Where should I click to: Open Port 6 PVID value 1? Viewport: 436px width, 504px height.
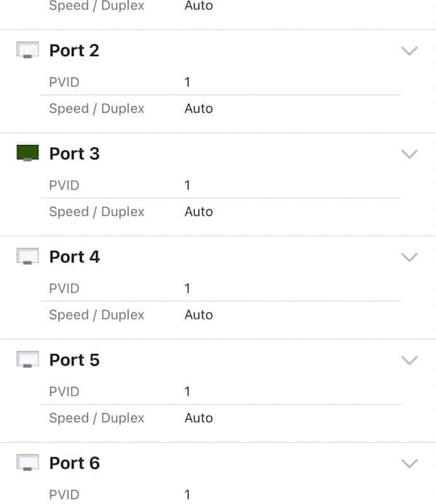[x=187, y=495]
